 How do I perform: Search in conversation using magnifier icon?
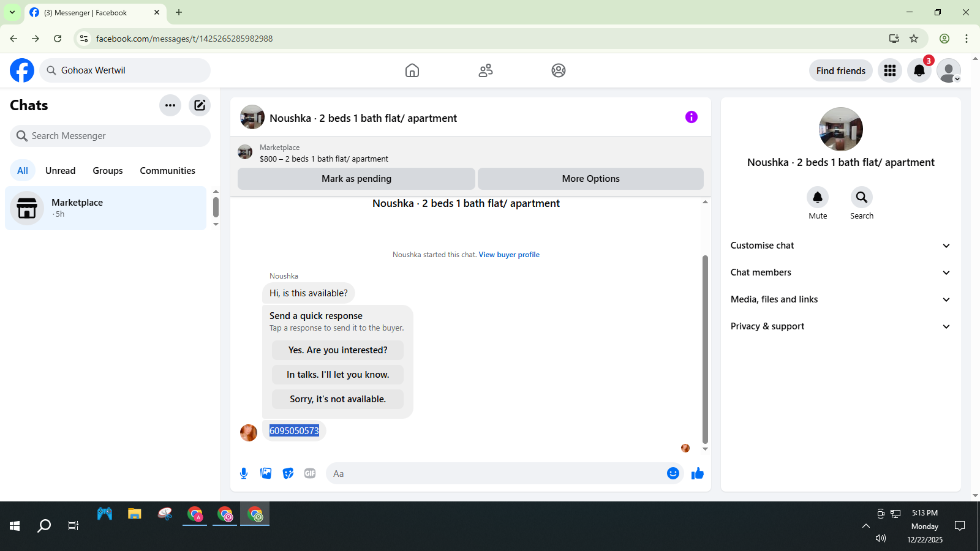pos(862,197)
